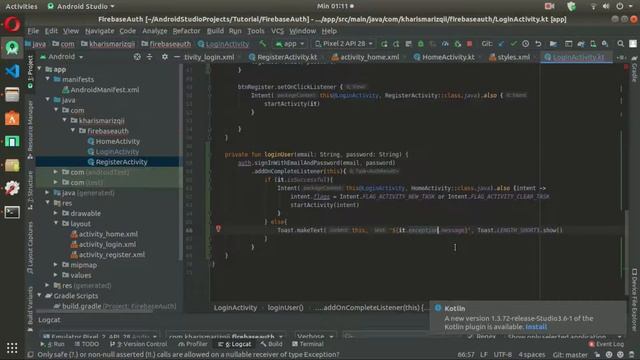This screenshot has width=640, height=360.
Task: Open Opera browser from the dock
Action: (x=12, y=24)
